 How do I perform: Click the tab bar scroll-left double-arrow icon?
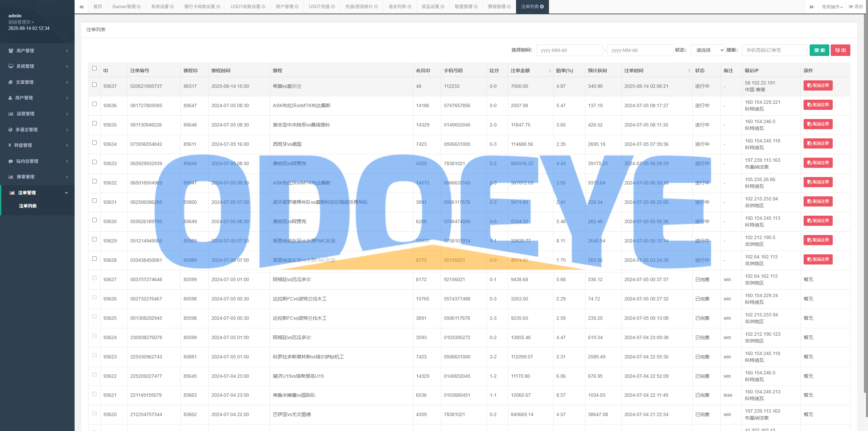pyautogui.click(x=81, y=7)
